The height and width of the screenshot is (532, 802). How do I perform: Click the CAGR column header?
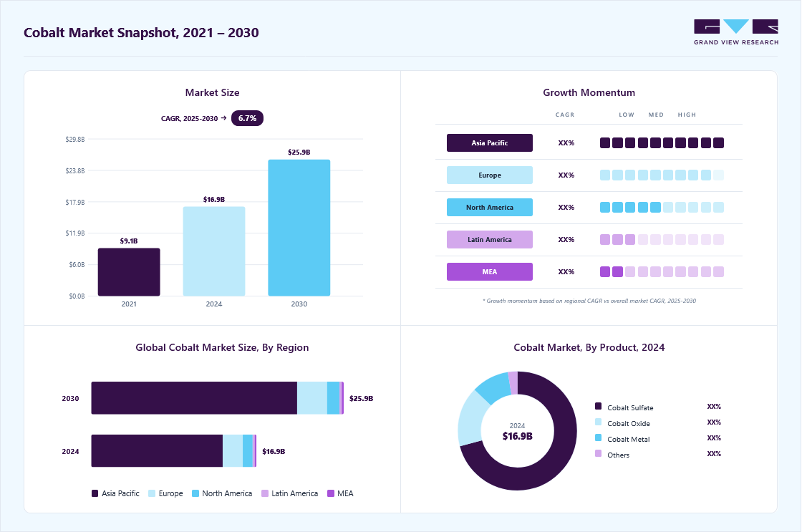click(x=565, y=115)
